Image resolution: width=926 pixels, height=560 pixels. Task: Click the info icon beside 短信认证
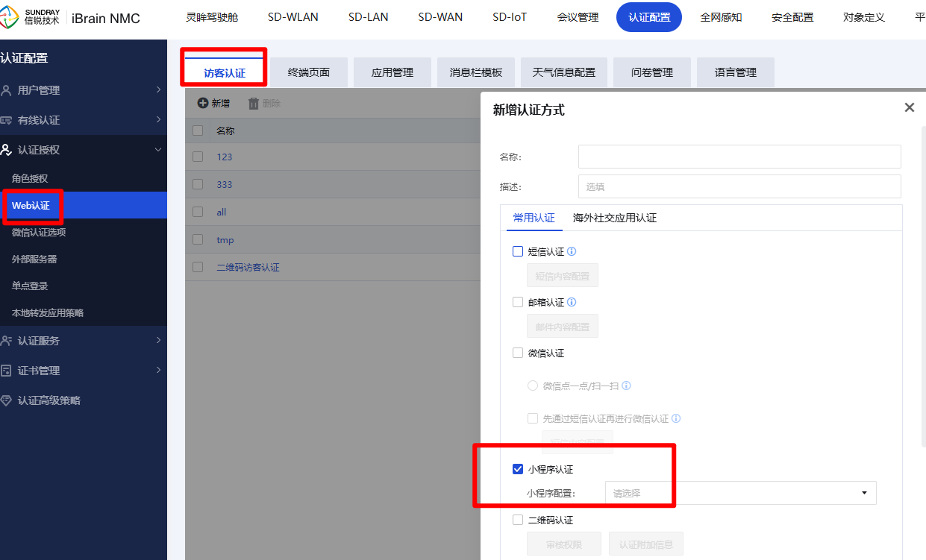point(572,252)
